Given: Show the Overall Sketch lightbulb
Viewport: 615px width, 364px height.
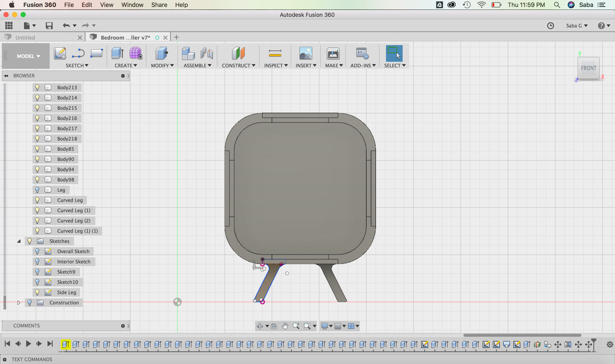Looking at the screenshot, I should point(37,251).
